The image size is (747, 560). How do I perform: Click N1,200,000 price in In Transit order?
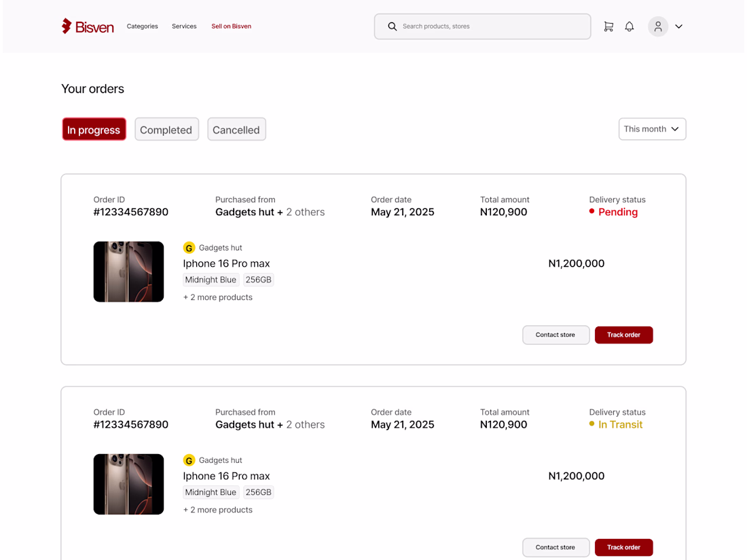pyautogui.click(x=577, y=476)
